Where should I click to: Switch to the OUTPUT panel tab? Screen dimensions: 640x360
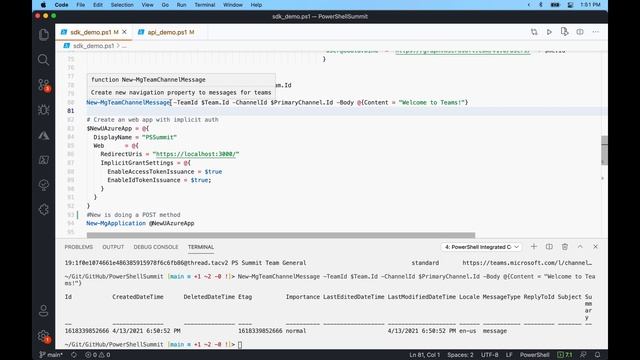pos(113,247)
